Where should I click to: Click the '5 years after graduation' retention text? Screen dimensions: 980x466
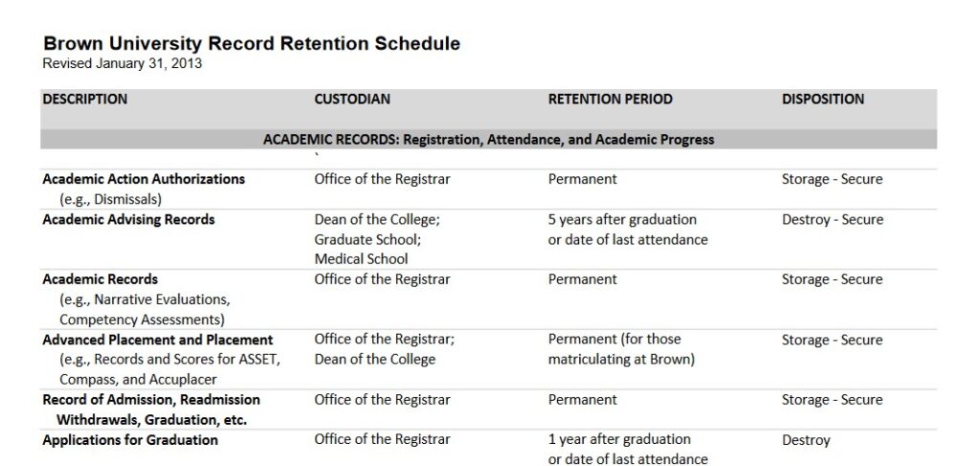tap(622, 220)
